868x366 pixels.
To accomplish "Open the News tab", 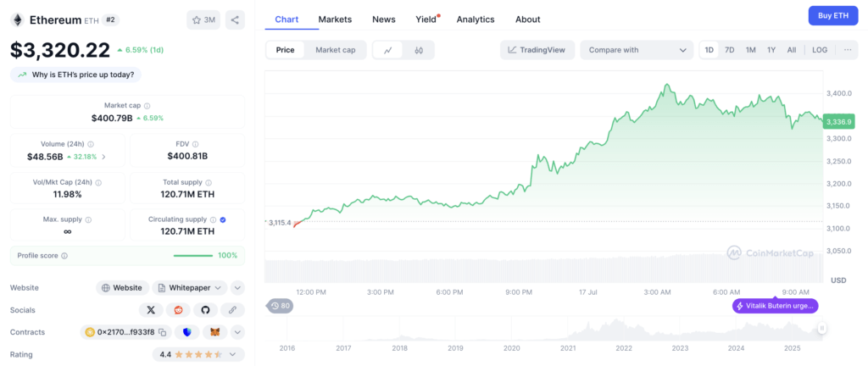I will (384, 19).
